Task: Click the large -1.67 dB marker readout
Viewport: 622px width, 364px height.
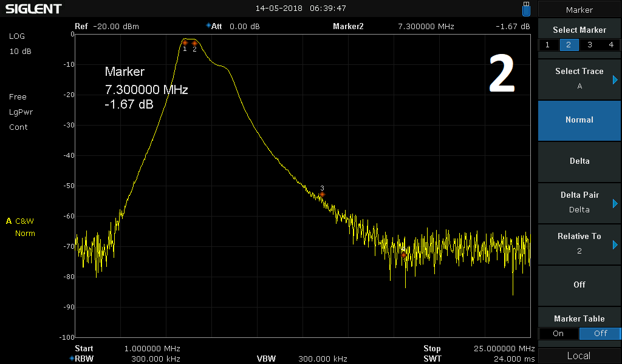Action: click(129, 104)
